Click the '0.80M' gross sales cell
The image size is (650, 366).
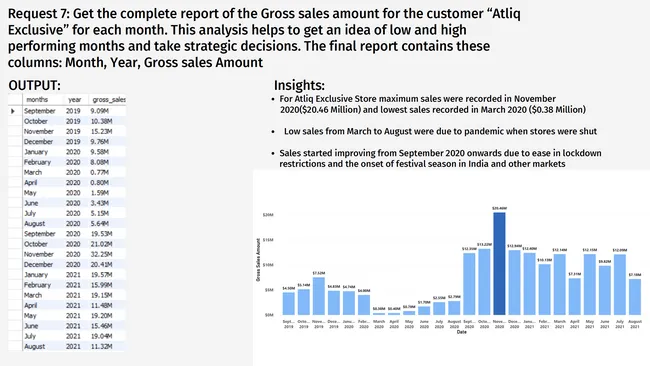tap(99, 183)
